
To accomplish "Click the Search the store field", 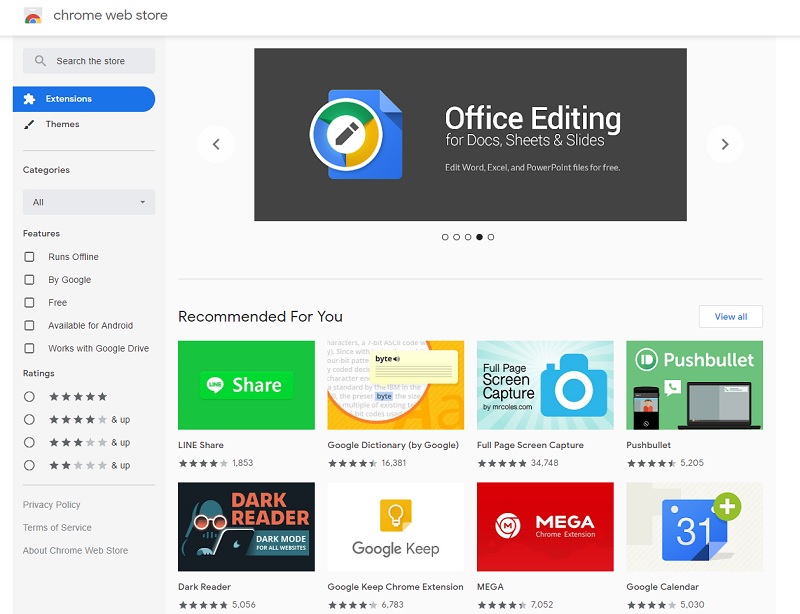I will click(89, 61).
